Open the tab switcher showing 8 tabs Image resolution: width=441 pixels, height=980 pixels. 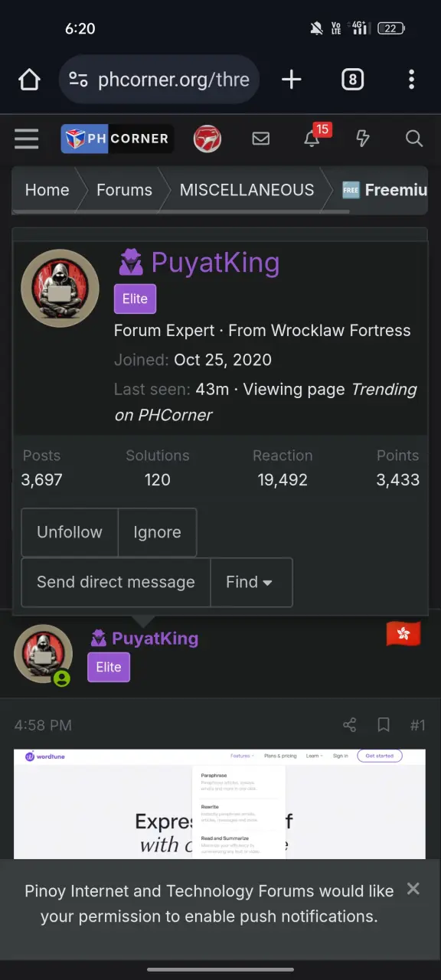click(352, 80)
